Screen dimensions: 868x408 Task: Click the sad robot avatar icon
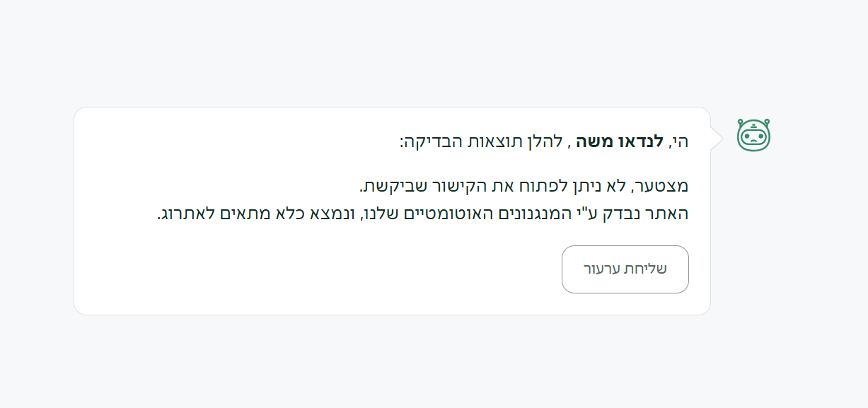tap(753, 135)
